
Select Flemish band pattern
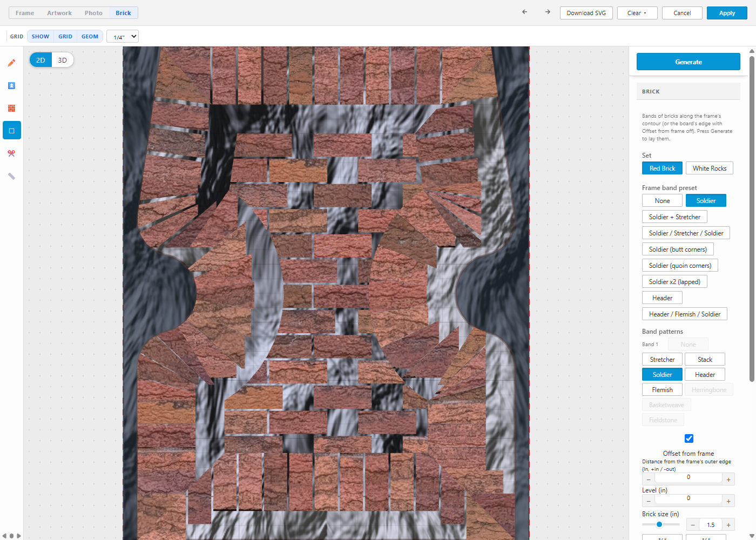coord(662,390)
